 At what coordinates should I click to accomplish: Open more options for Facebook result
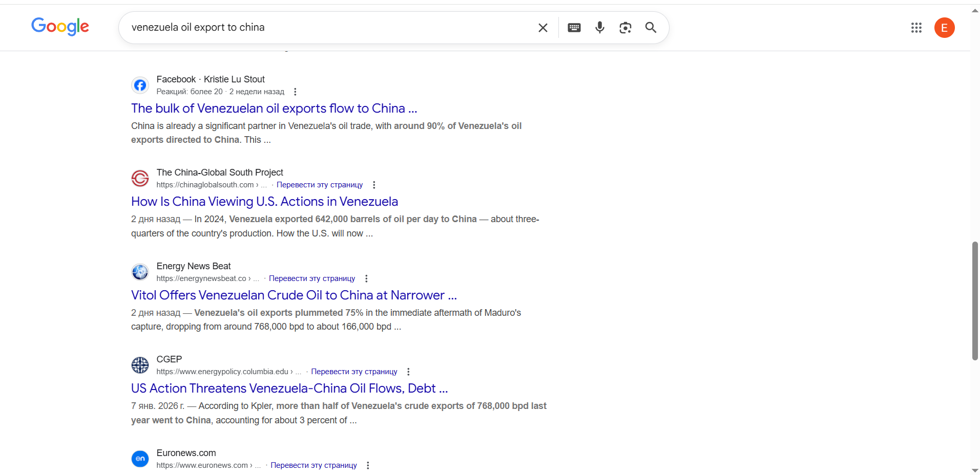coord(295,92)
